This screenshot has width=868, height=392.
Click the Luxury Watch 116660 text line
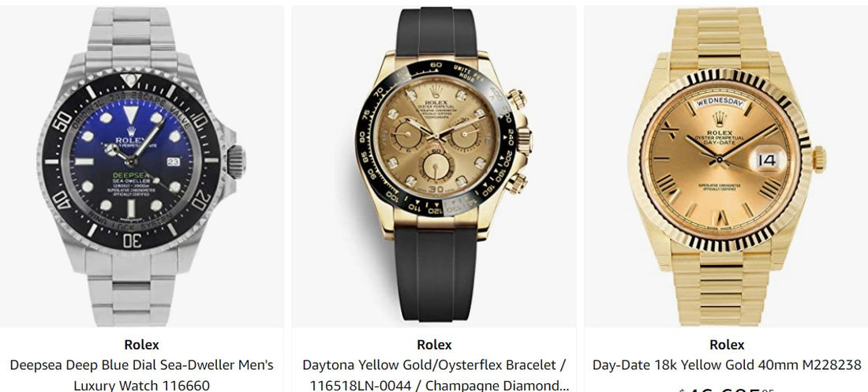[142, 385]
